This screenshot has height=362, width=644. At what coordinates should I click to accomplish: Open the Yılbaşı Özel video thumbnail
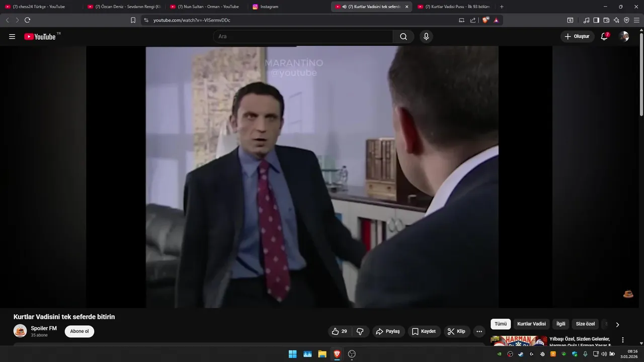519,341
